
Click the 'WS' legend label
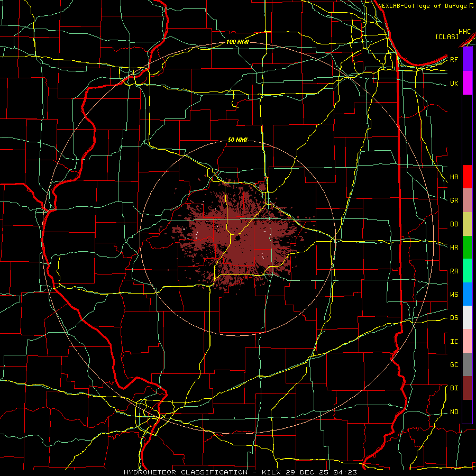454,295
